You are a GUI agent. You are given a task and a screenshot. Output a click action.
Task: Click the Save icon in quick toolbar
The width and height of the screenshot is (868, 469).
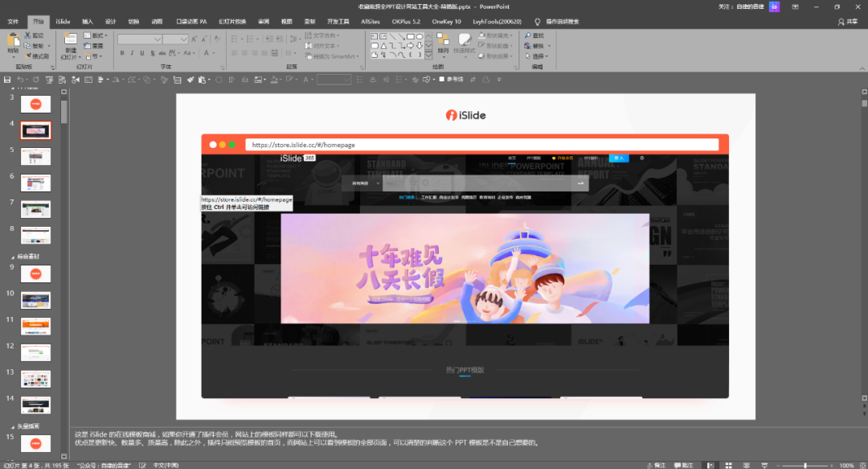[x=7, y=80]
